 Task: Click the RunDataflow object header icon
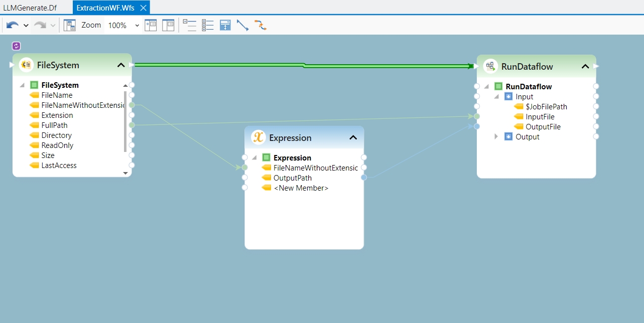(490, 66)
